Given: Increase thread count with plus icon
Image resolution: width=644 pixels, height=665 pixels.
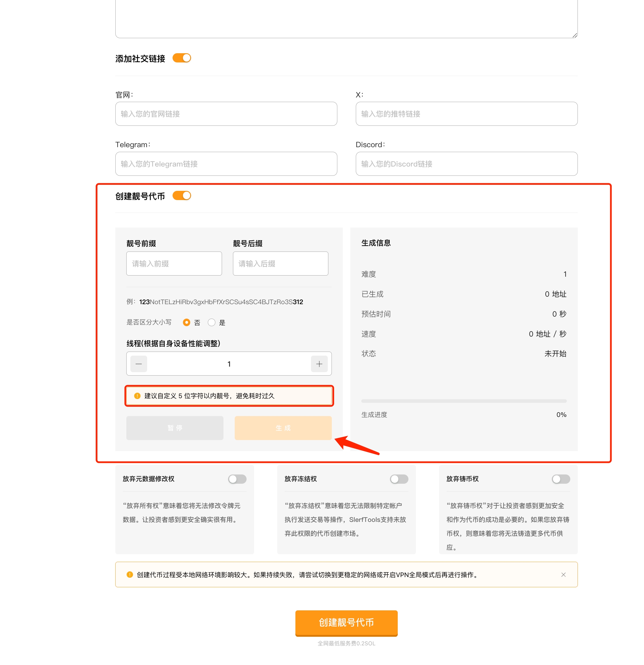Looking at the screenshot, I should pos(319,364).
